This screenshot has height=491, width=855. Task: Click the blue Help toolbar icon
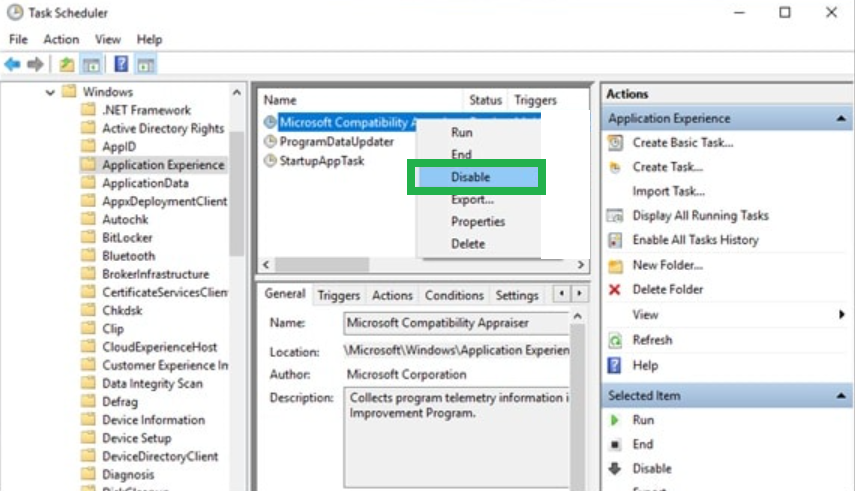coord(121,64)
